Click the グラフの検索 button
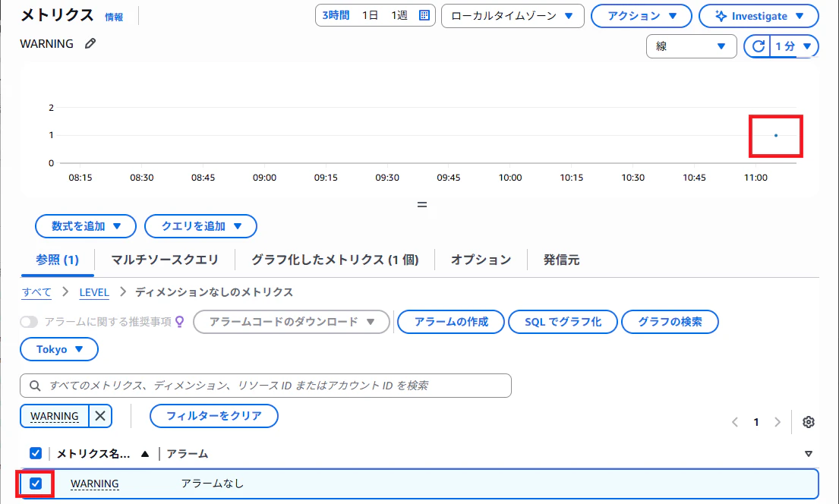839x504 pixels. click(670, 322)
